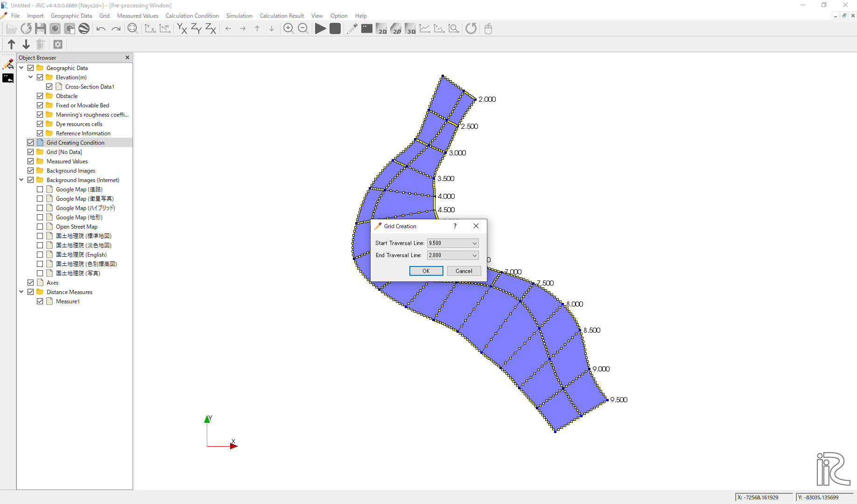
Task: Open the 3D post-processing window icon
Action: tap(410, 29)
